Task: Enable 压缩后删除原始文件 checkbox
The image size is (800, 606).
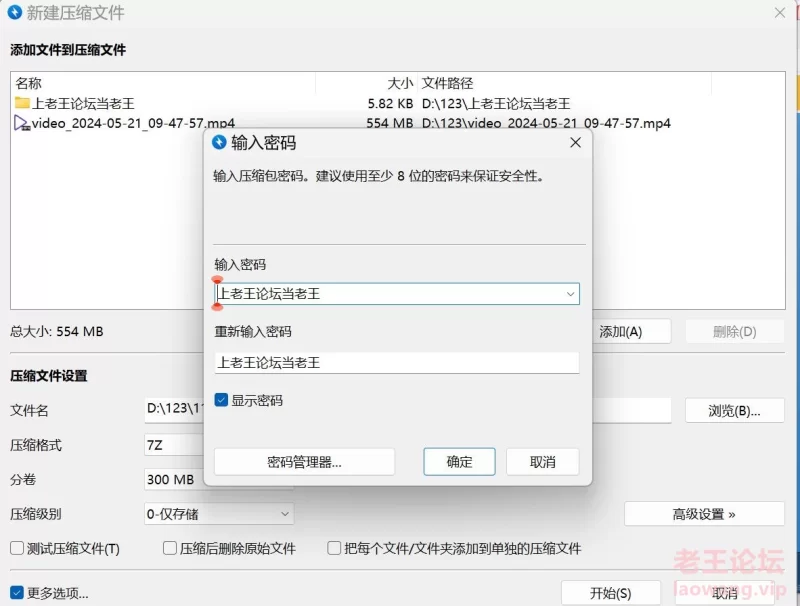Action: pyautogui.click(x=169, y=548)
